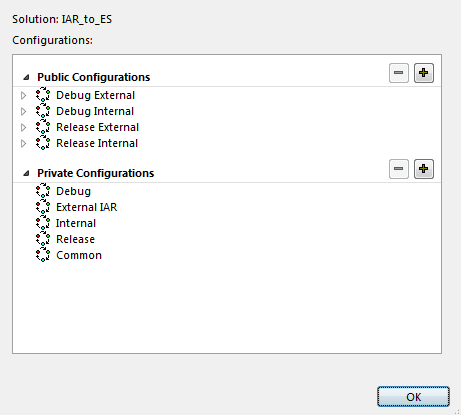
Task: Click the External IAR configuration icon
Action: [43, 207]
